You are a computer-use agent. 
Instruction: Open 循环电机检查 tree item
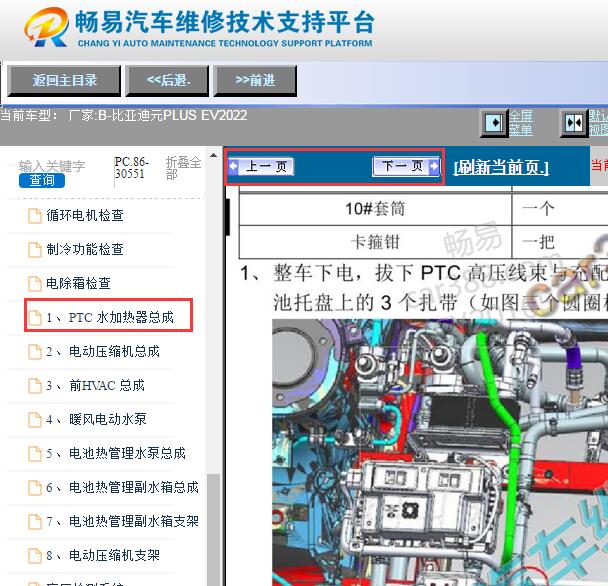(x=85, y=215)
